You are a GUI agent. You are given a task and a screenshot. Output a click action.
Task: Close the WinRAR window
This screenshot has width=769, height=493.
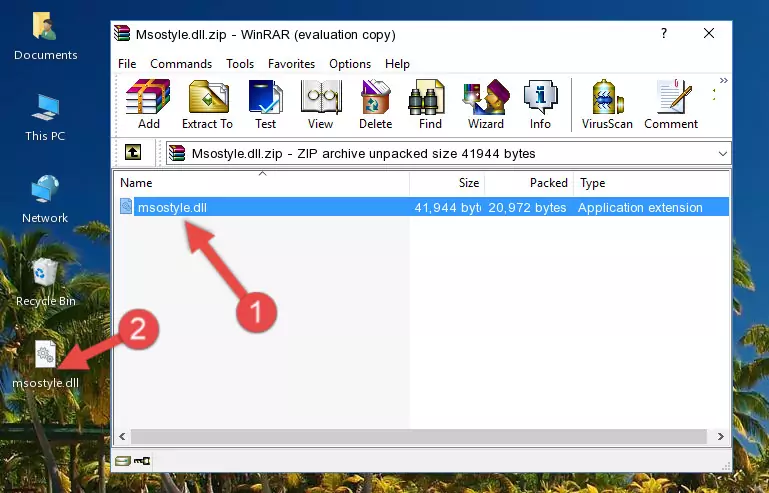pyautogui.click(x=709, y=33)
